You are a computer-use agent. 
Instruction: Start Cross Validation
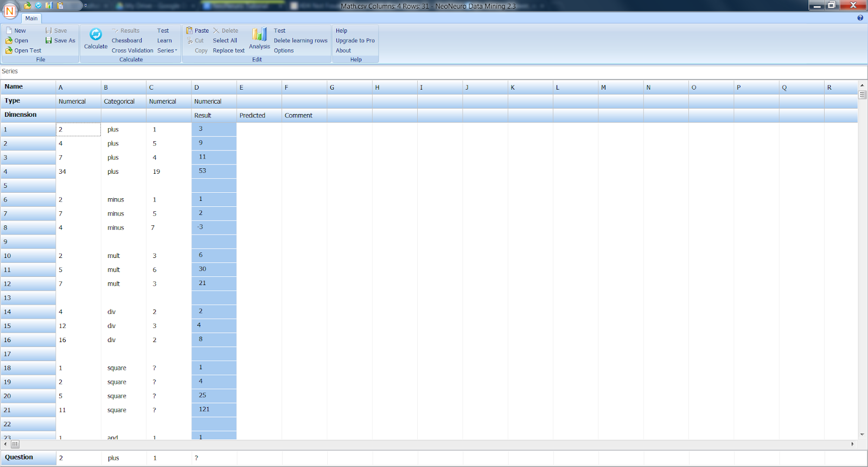click(x=132, y=51)
